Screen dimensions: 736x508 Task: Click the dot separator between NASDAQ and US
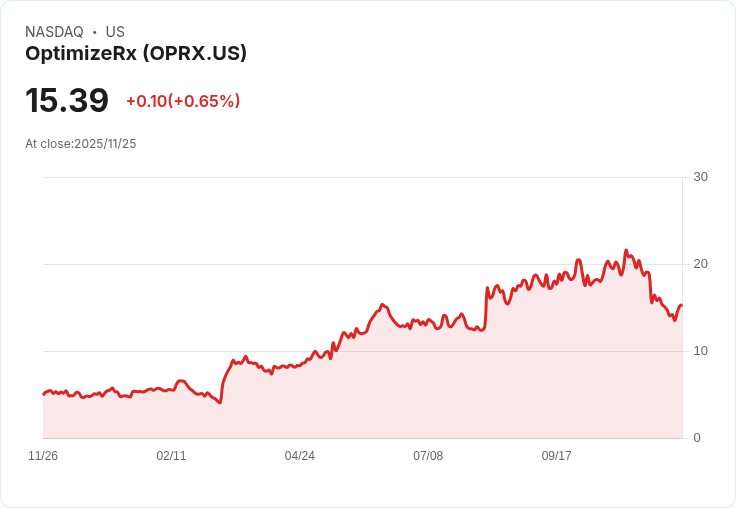tap(94, 32)
